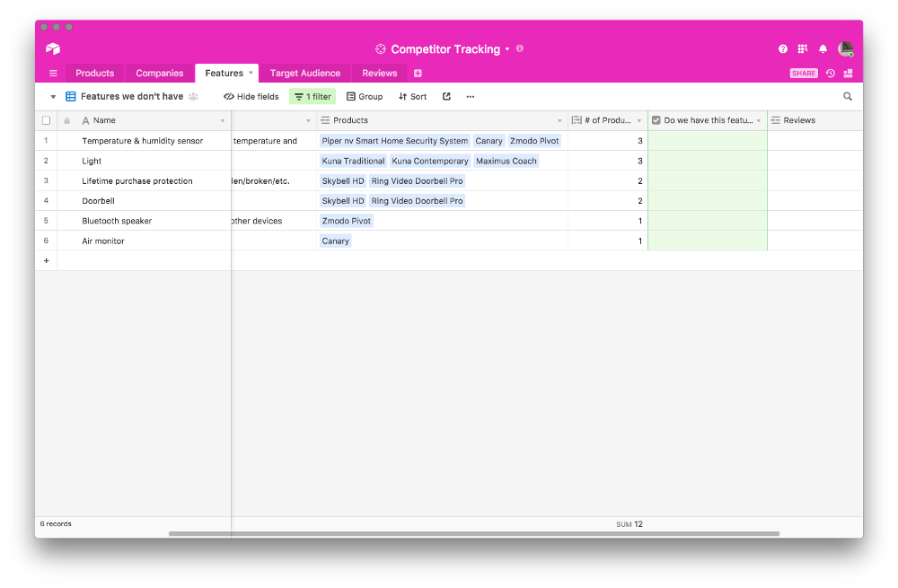Switch to the Reviews tab
898x588 pixels.
379,74
